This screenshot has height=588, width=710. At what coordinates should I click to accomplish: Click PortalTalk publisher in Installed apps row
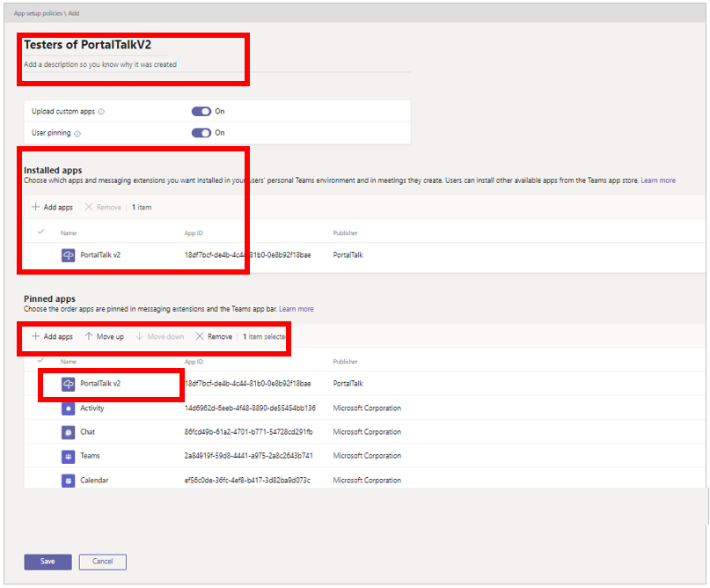[348, 255]
